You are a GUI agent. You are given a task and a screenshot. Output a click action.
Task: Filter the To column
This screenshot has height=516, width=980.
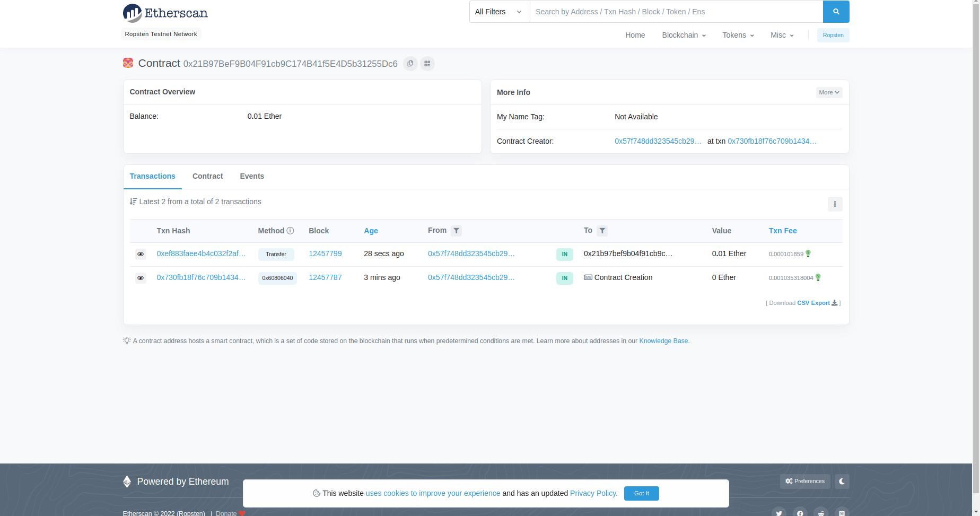(602, 231)
